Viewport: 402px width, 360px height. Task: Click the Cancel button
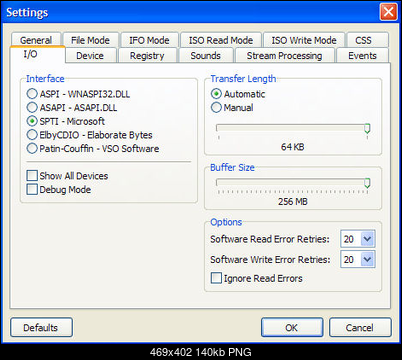point(360,327)
